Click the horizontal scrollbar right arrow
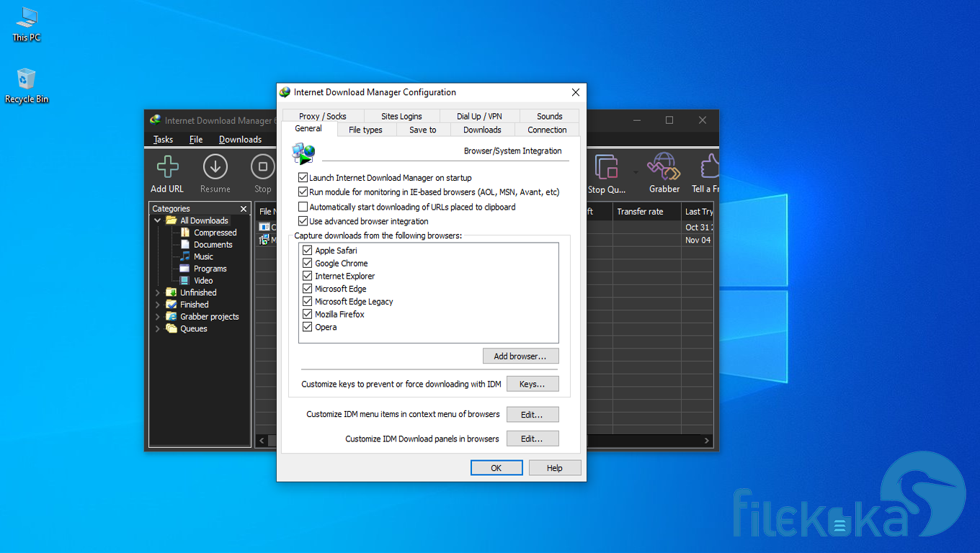This screenshot has width=980, height=553. (x=707, y=440)
